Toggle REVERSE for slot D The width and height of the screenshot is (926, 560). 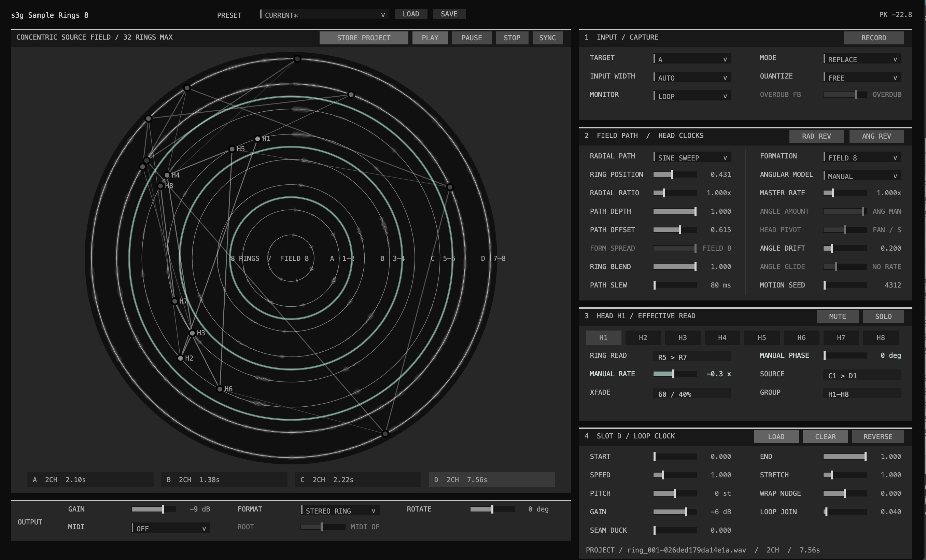(878, 437)
